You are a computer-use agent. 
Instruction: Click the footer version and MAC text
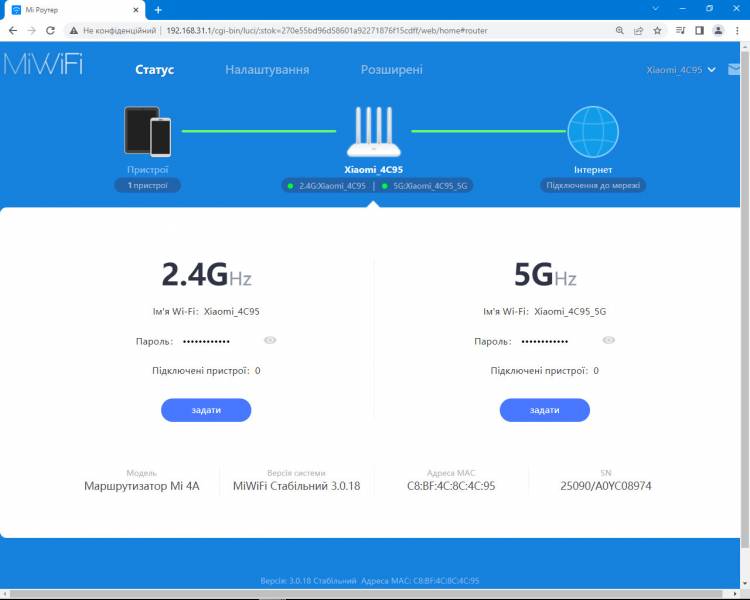370,581
